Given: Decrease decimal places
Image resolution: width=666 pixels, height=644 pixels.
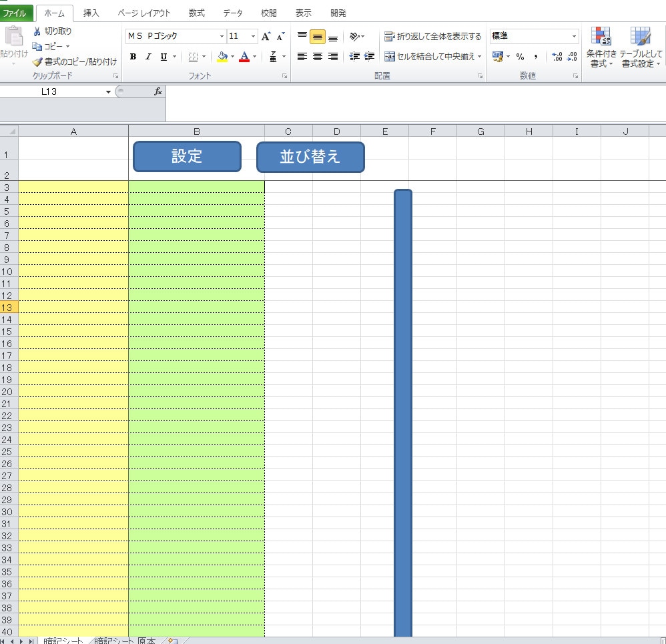Looking at the screenshot, I should [x=572, y=57].
